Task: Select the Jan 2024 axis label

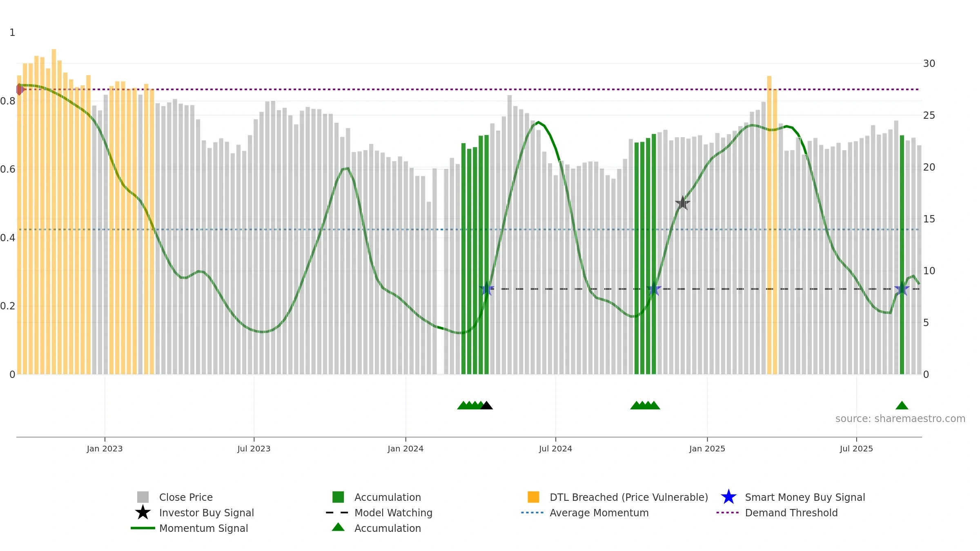Action: (405, 449)
